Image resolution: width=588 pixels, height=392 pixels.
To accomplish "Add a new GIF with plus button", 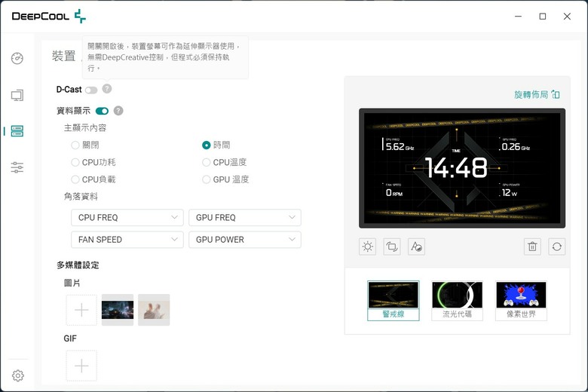I will tap(81, 366).
